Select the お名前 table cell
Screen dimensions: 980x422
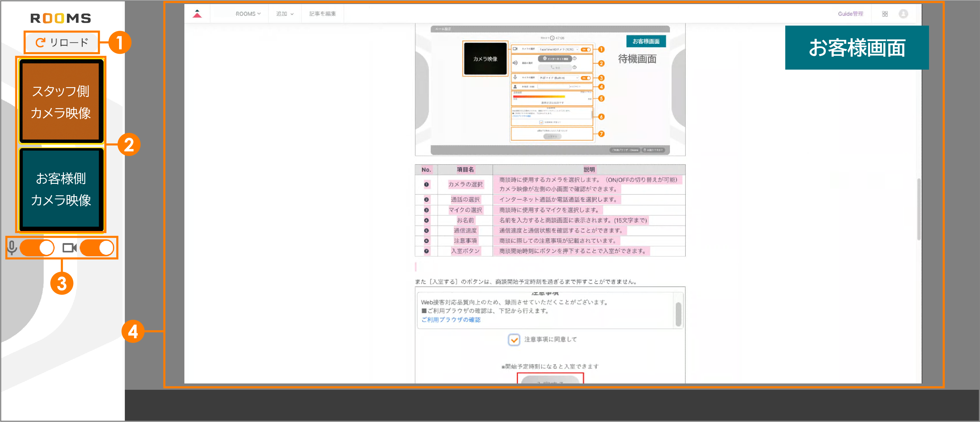[x=465, y=220]
